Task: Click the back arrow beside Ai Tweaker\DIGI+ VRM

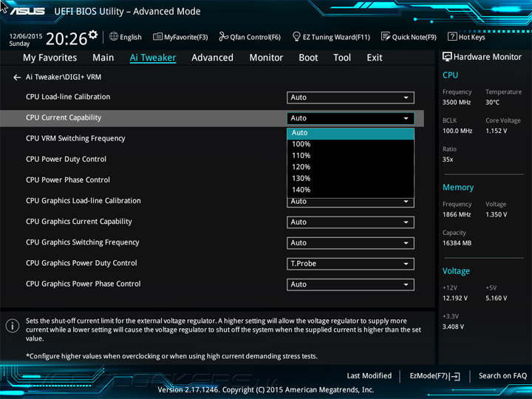Action: 16,78
